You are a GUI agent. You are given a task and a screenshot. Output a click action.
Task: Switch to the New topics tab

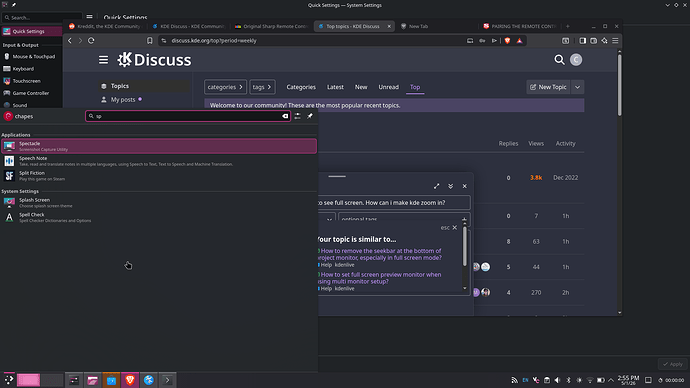(x=361, y=87)
